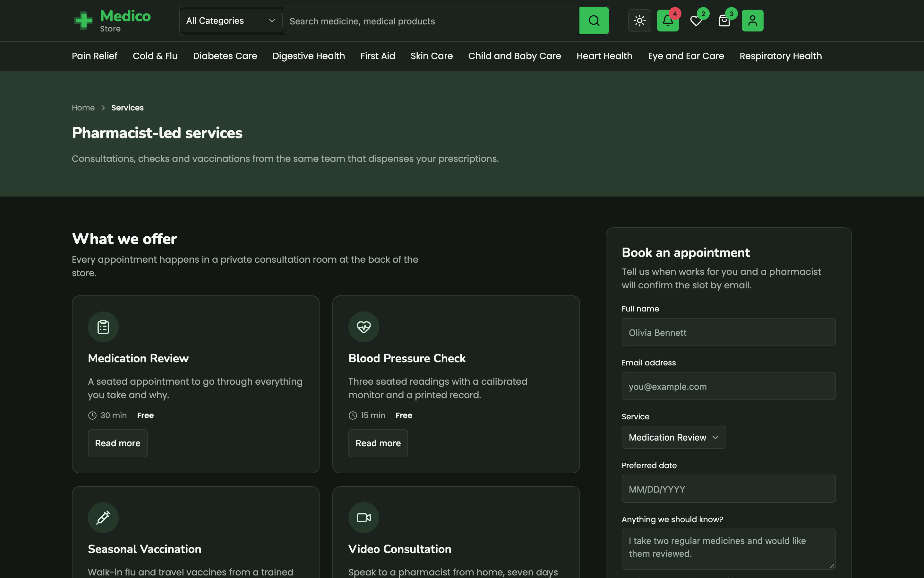Open First Aid category
The width and height of the screenshot is (924, 578).
pyautogui.click(x=378, y=56)
